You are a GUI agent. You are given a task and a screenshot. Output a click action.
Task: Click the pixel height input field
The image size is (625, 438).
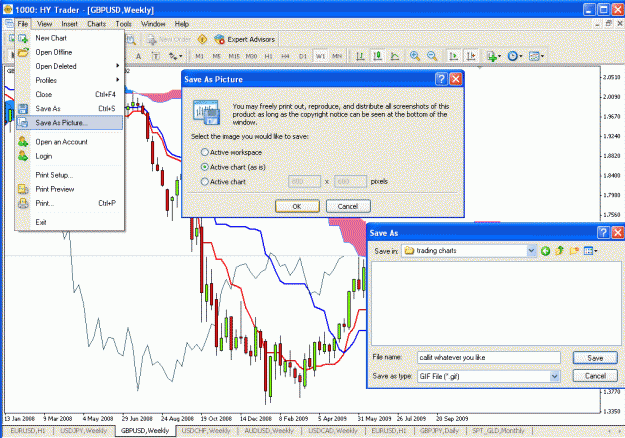(350, 182)
